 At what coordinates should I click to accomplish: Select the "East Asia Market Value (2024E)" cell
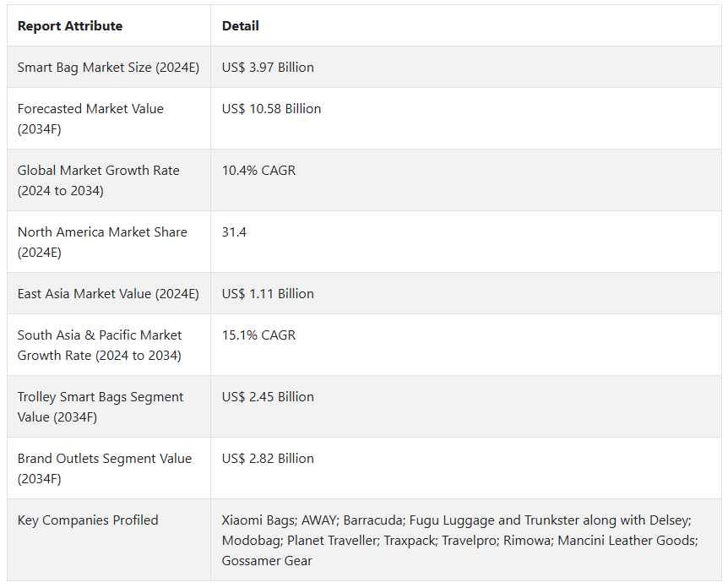[x=106, y=294]
